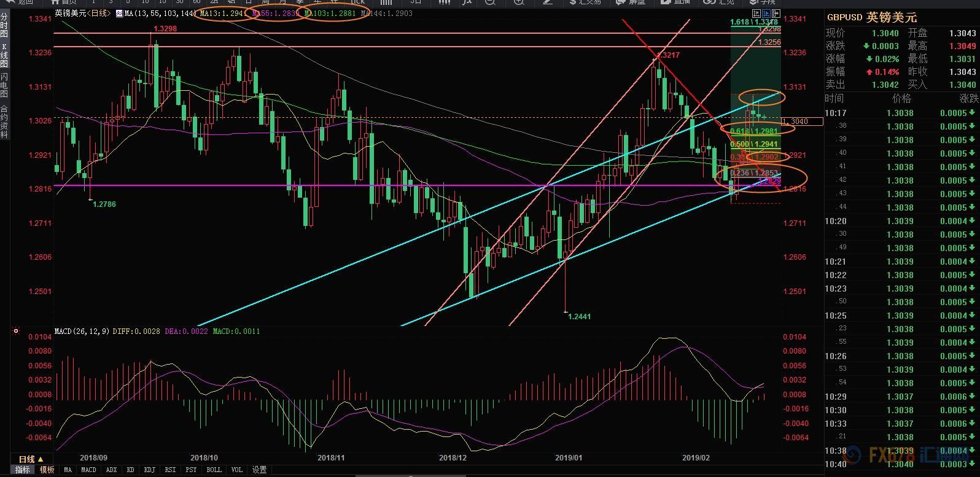Click the 1.3298 high price label on chart

click(x=165, y=29)
